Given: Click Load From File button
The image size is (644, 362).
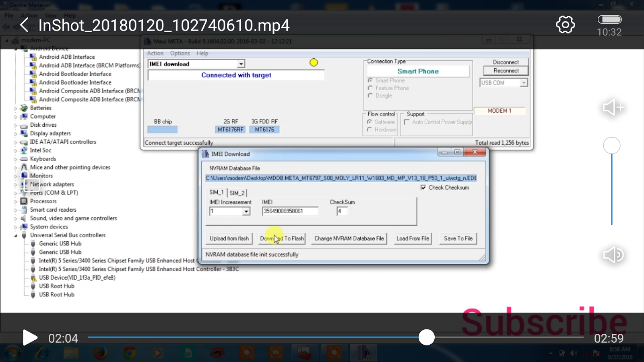Looking at the screenshot, I should coord(413,239).
